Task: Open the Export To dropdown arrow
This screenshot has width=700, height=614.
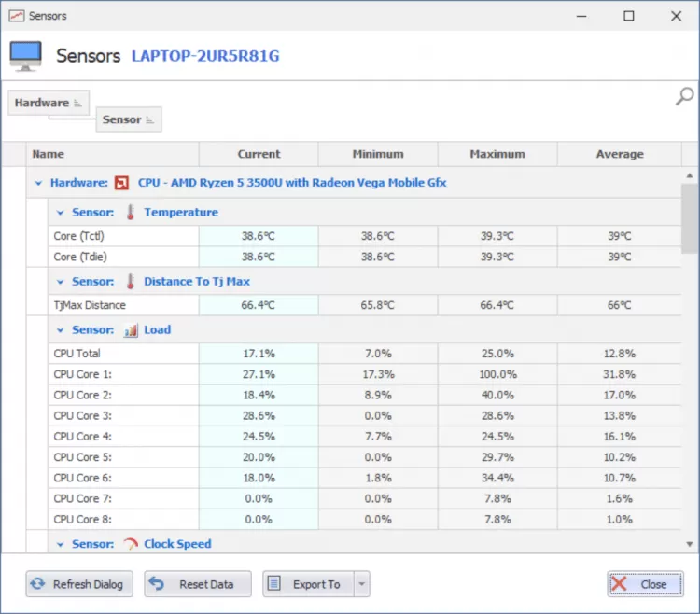Action: [362, 585]
